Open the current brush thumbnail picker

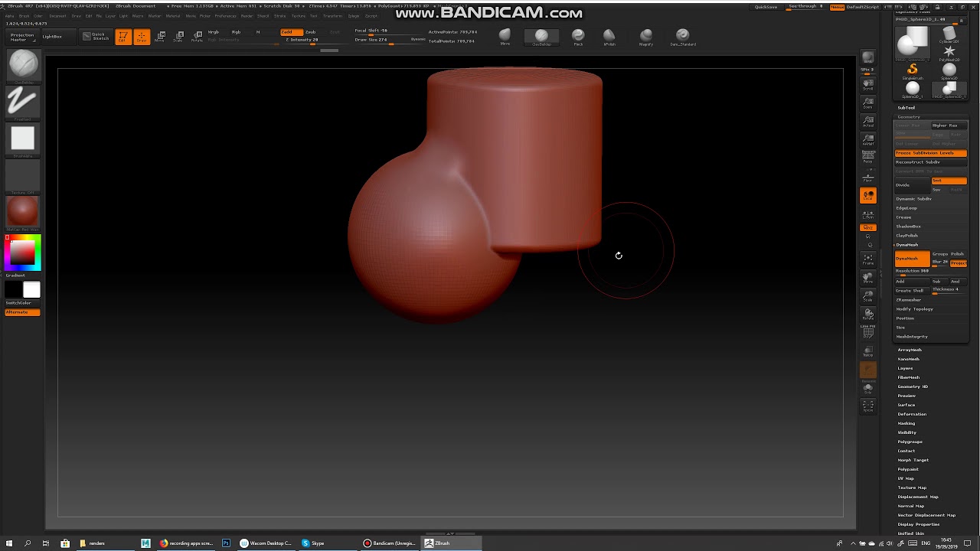click(22, 66)
